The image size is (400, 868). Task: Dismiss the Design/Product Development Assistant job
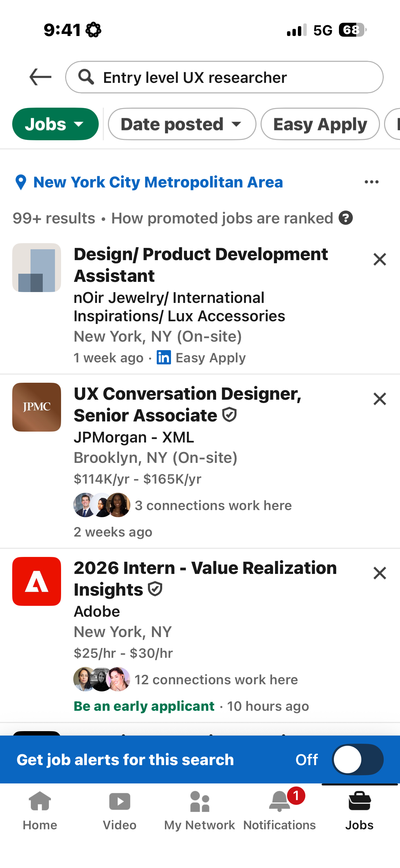click(380, 259)
